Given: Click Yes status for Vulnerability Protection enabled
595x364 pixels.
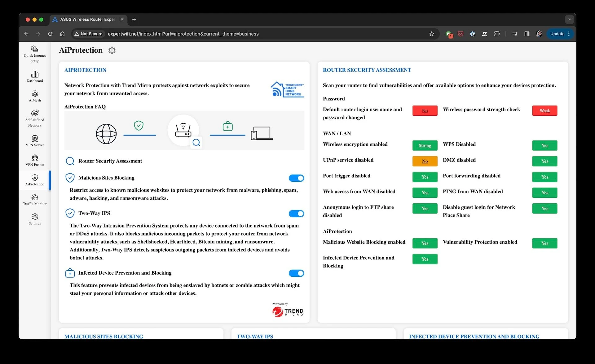Looking at the screenshot, I should [x=544, y=243].
